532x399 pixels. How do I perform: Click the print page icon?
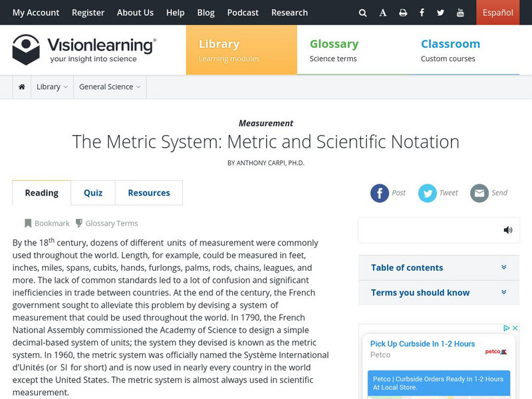pos(403,13)
